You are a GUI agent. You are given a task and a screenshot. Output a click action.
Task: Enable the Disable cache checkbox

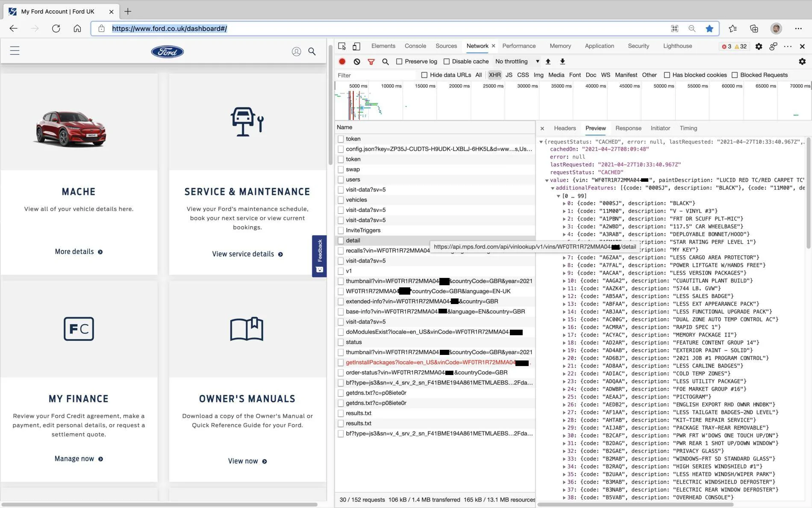click(x=447, y=62)
